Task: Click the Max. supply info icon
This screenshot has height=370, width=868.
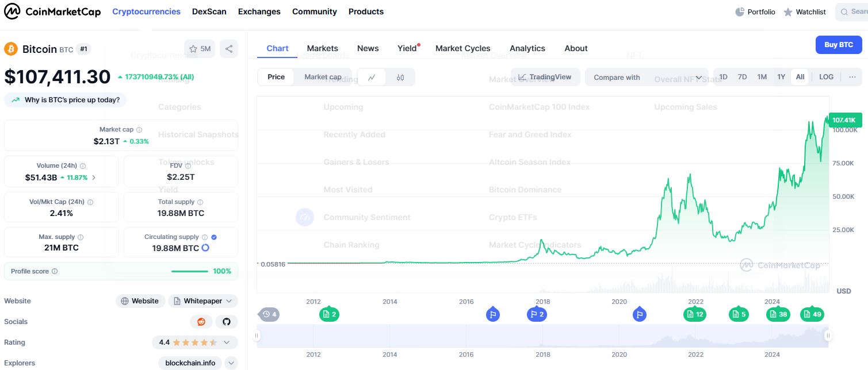Action: coord(81,237)
